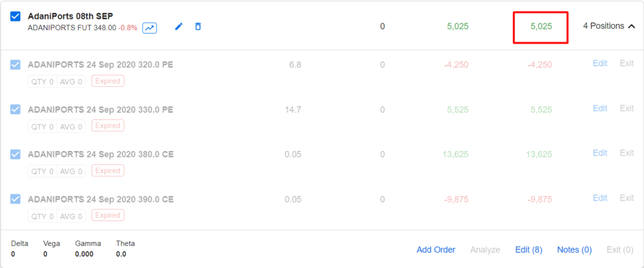This screenshot has width=644, height=268.
Task: Click Edit for the 320.0 PE row
Action: coord(600,64)
